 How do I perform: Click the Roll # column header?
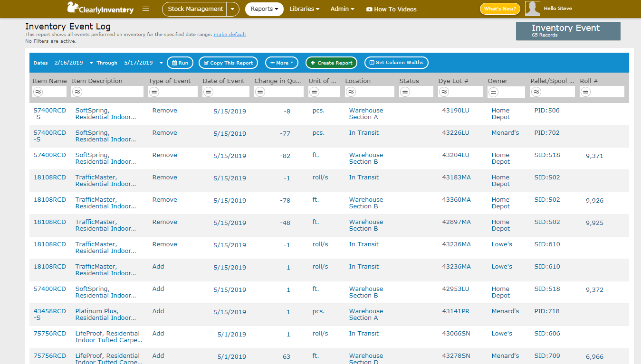[x=589, y=81]
